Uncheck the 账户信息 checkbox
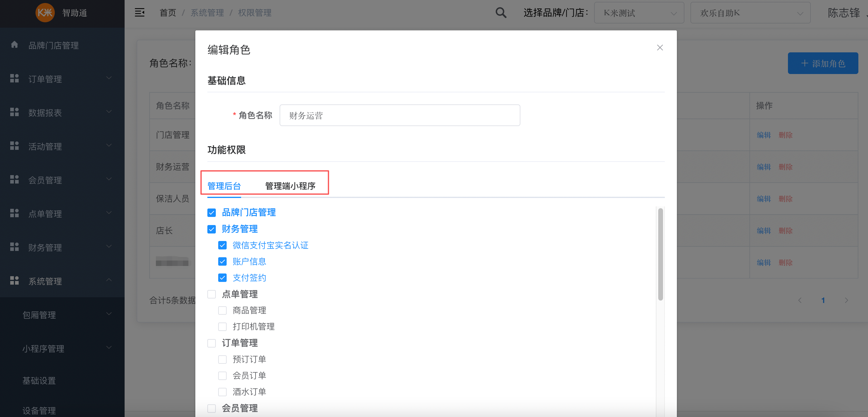The image size is (868, 417). coord(222,262)
